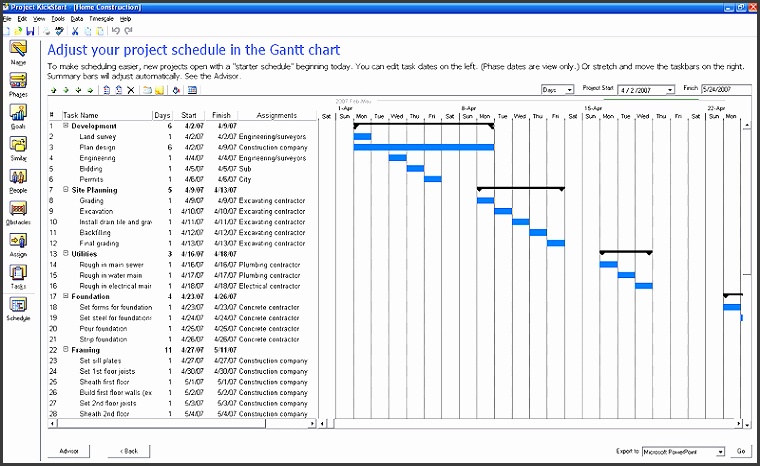Collapse the Framing phase
760x466 pixels.
click(66, 349)
